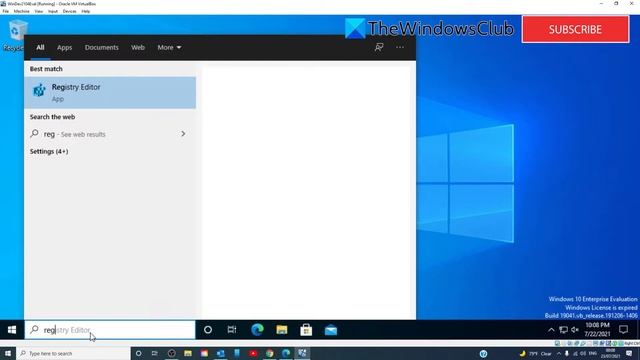The image size is (640, 360).
Task: Open VirtualBox File menu
Action: click(x=6, y=11)
